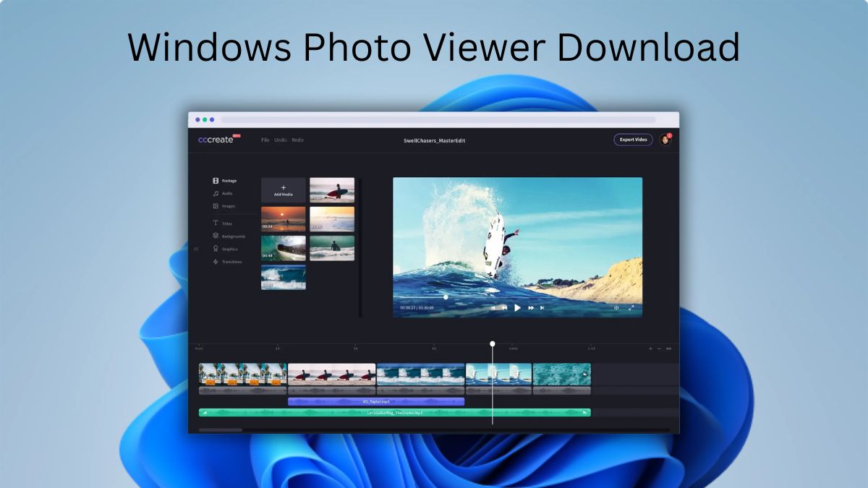Click the preview progress bar handle
The width and height of the screenshot is (868, 488).
point(446,296)
